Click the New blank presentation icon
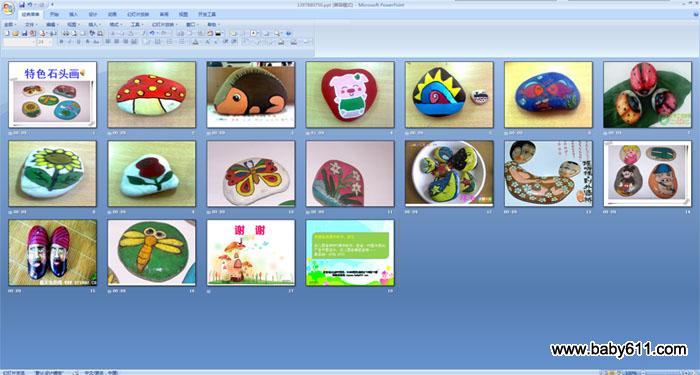 tap(7, 33)
